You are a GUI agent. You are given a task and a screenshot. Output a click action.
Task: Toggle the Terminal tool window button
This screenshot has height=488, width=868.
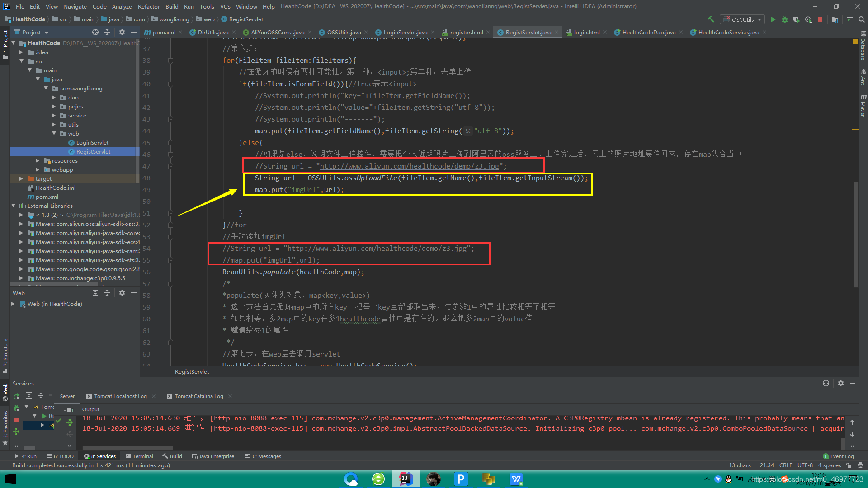(140, 456)
